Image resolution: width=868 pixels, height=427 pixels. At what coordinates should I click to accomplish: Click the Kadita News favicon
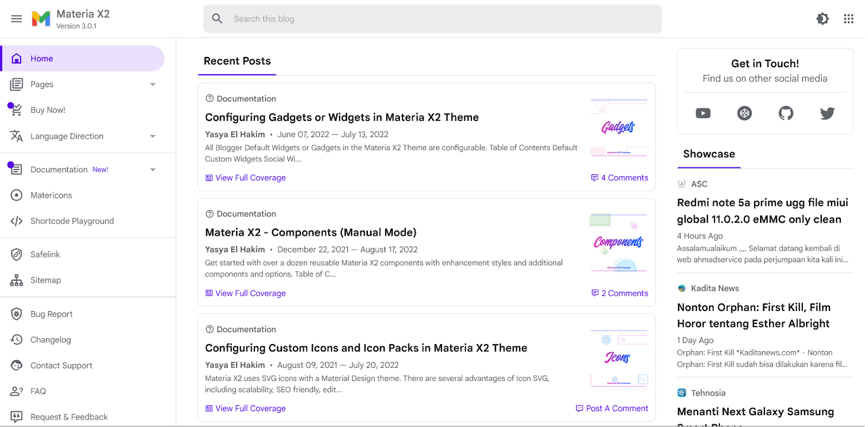682,288
